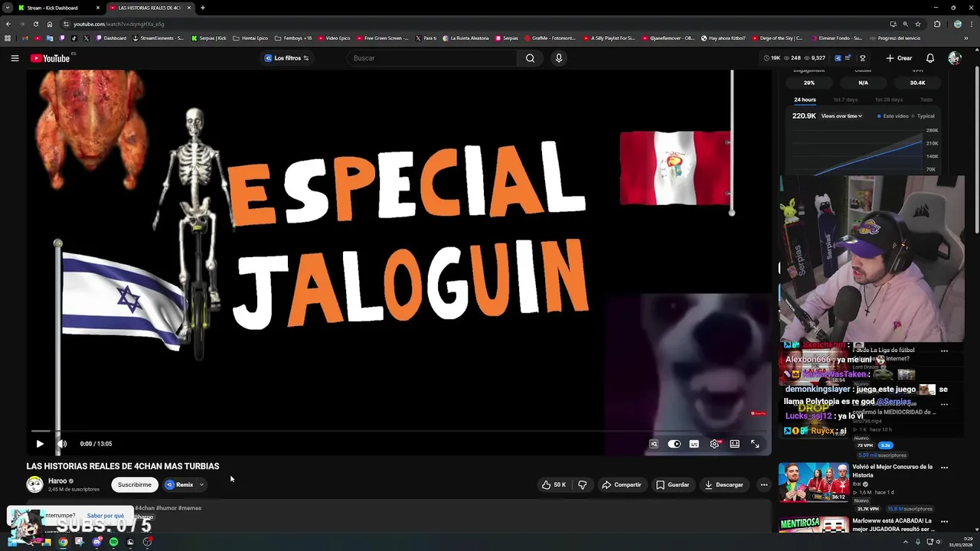Screen dimensions: 980x551
Task: Open YouTube notifications bell
Action: pyautogui.click(x=930, y=58)
